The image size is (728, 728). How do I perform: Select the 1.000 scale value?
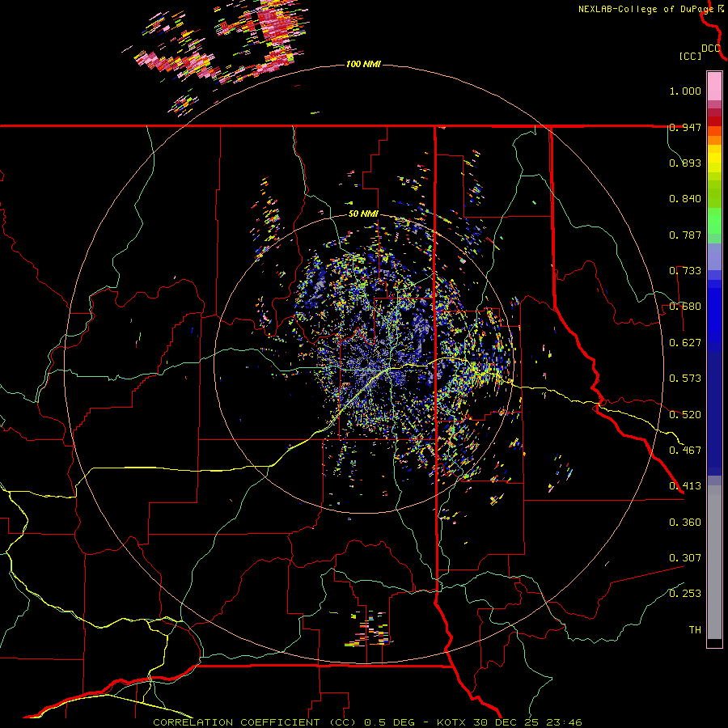pos(685,91)
